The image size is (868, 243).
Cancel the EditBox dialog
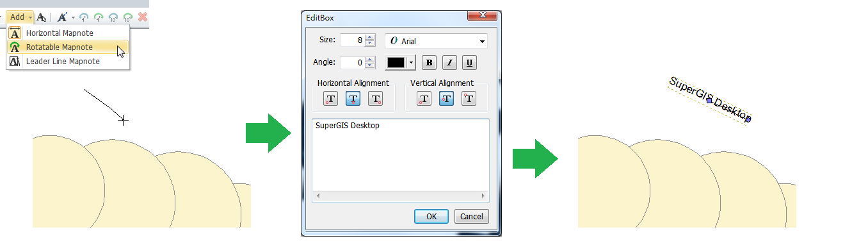(472, 217)
